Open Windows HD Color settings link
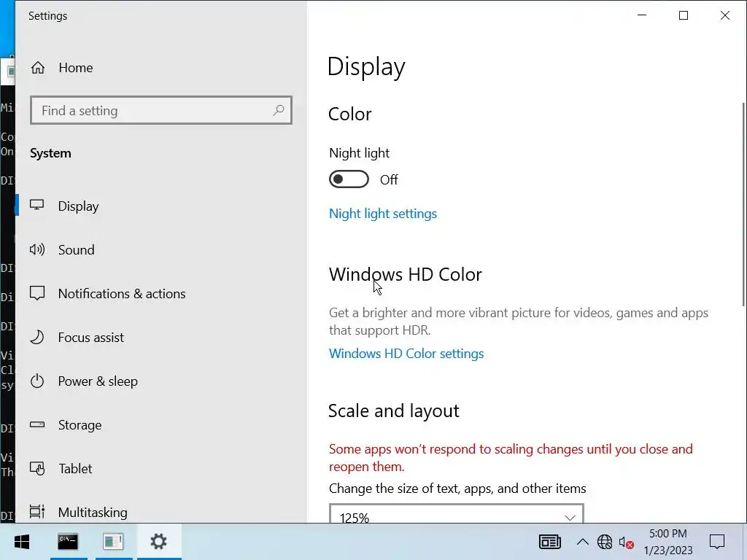 click(x=406, y=354)
